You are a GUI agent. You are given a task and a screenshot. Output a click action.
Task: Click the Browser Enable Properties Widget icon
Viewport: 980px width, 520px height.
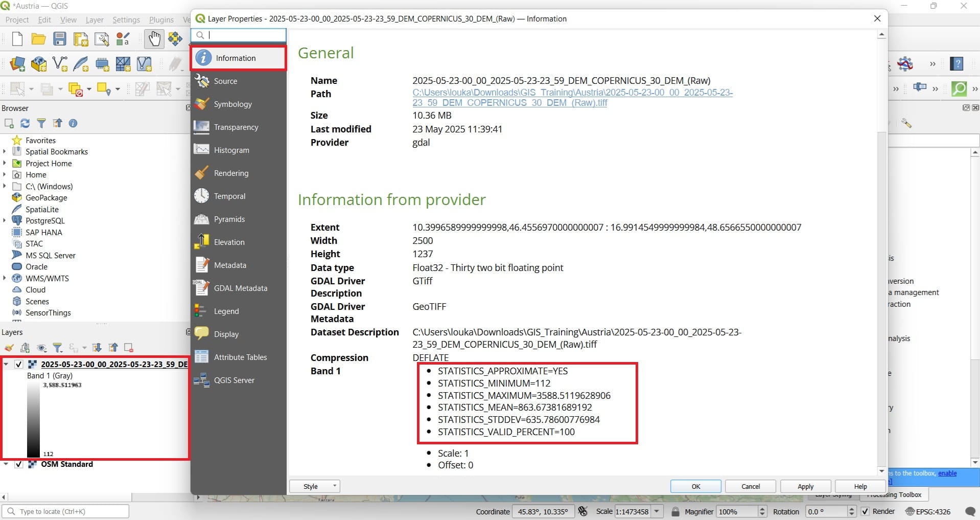73,123
